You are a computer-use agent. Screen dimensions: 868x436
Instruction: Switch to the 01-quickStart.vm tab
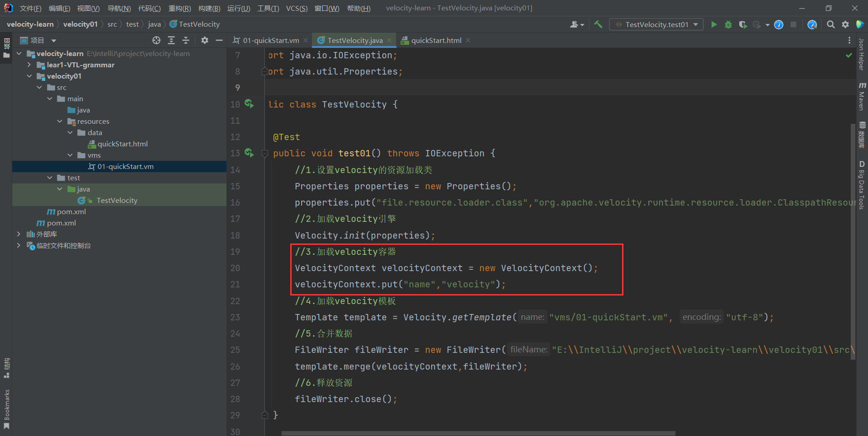point(271,40)
